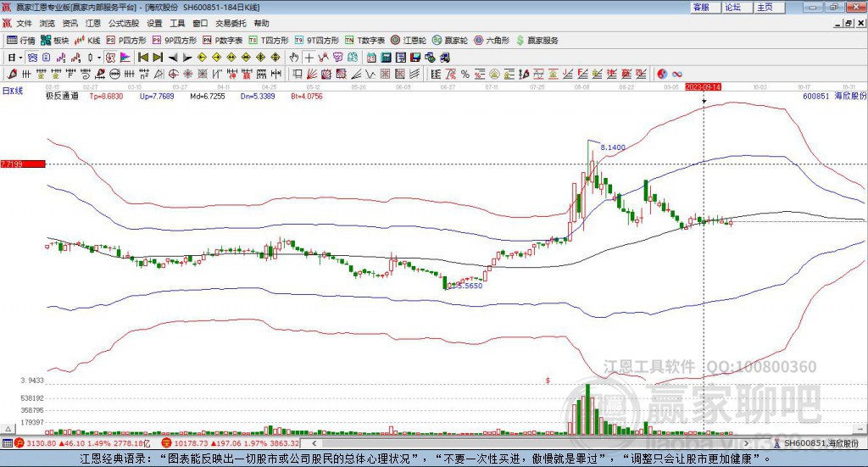This screenshot has width=868, height=467.
Task: Select the percent % line tool
Action: point(465,74)
